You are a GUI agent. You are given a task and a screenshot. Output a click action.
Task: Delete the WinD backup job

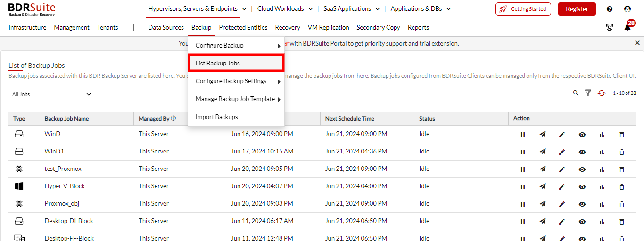tap(622, 135)
